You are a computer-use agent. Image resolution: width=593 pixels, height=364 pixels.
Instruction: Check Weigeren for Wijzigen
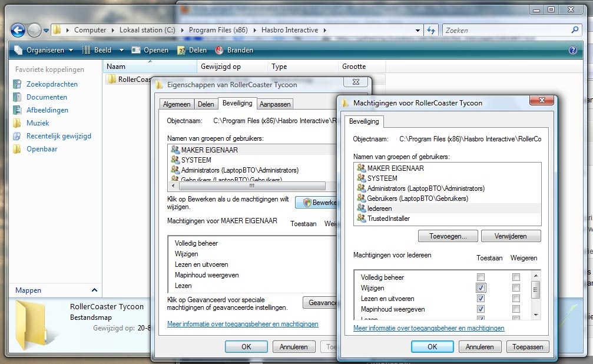tap(516, 287)
